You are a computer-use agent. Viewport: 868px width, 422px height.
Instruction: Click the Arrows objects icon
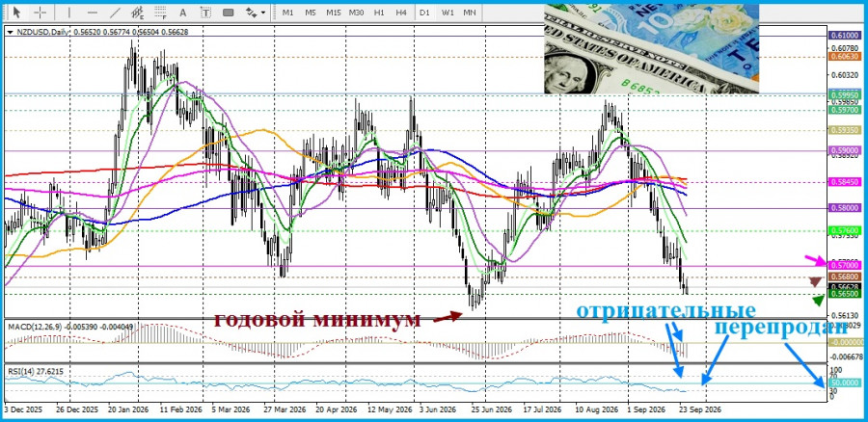point(252,13)
